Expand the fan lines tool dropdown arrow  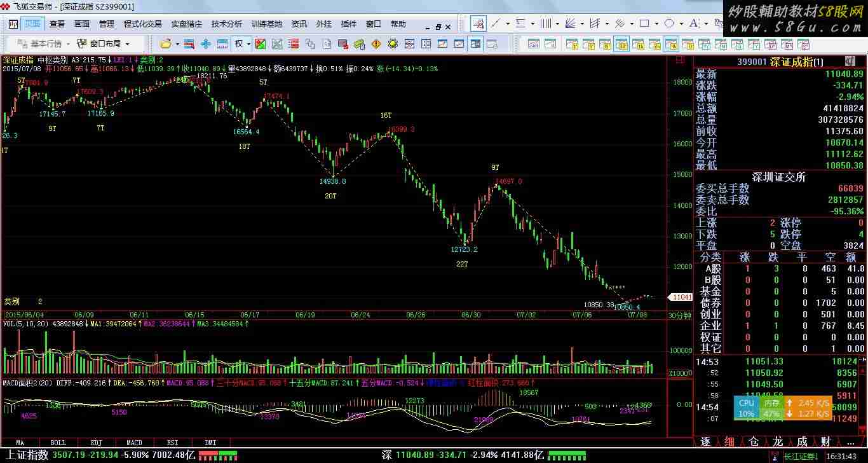pyautogui.click(x=582, y=24)
